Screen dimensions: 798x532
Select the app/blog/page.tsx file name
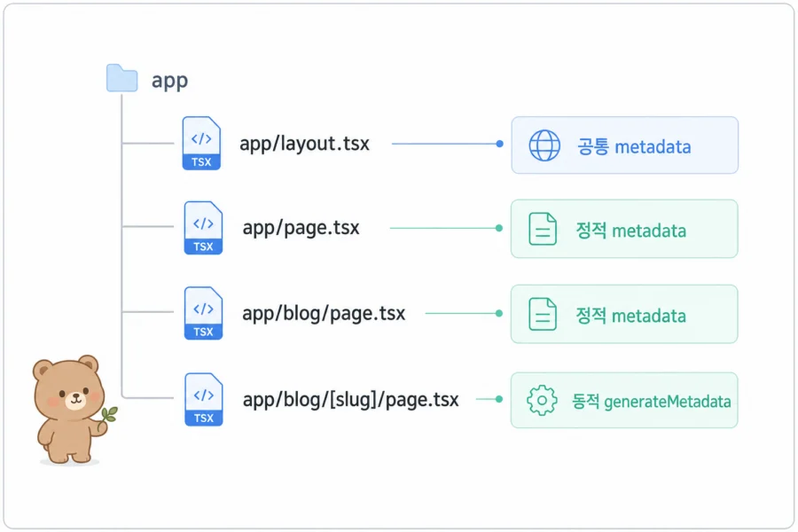click(324, 314)
